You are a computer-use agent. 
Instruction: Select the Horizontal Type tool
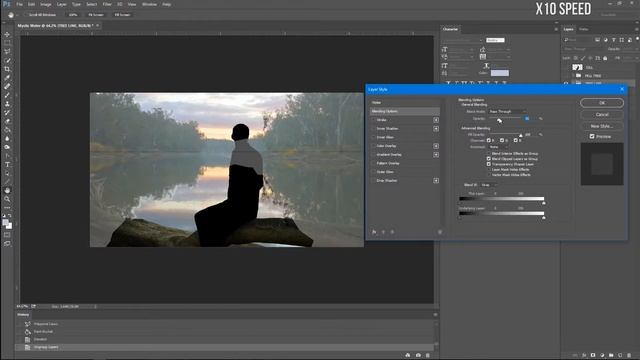point(7,164)
